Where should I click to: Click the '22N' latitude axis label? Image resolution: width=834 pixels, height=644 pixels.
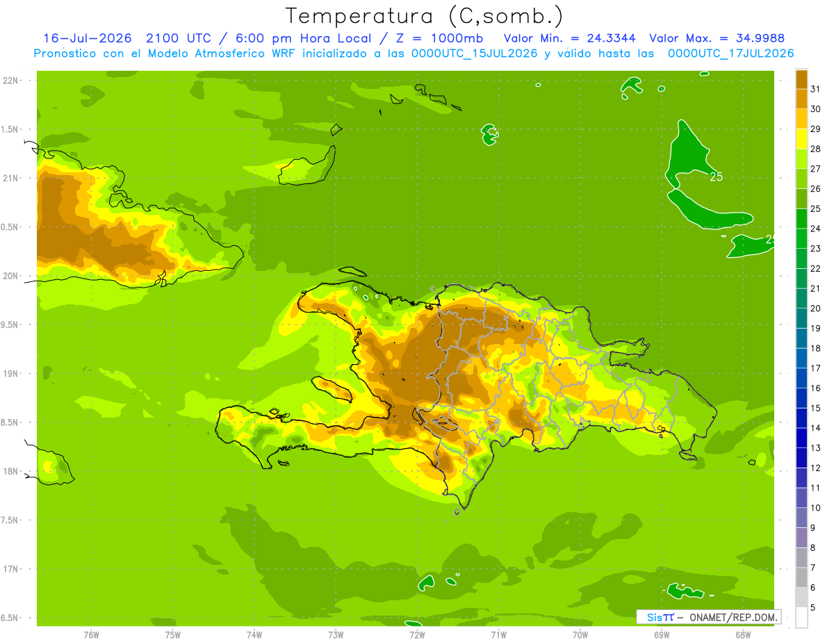[x=11, y=80]
